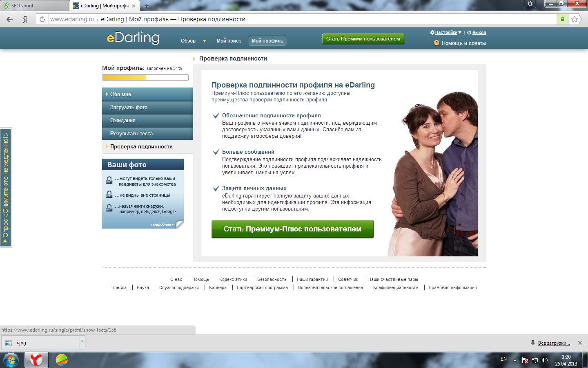Click 'подробнее »' link in photo box
588x368 pixels.
tap(162, 224)
